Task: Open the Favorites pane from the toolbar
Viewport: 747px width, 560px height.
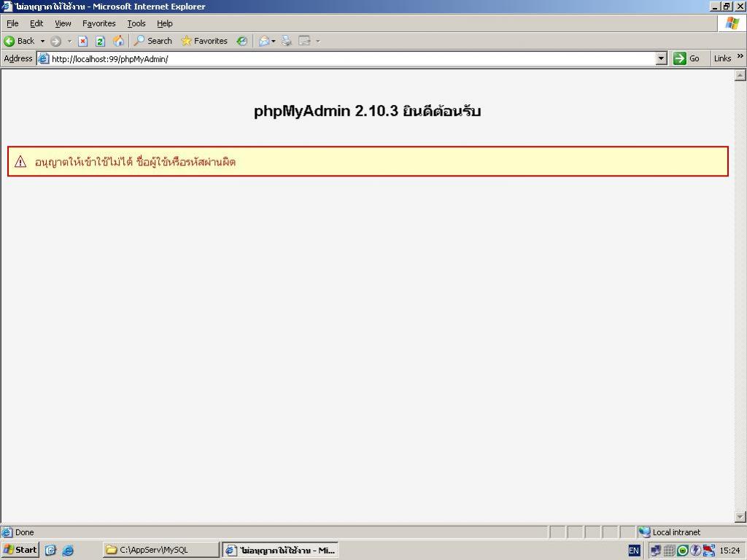Action: click(x=204, y=41)
